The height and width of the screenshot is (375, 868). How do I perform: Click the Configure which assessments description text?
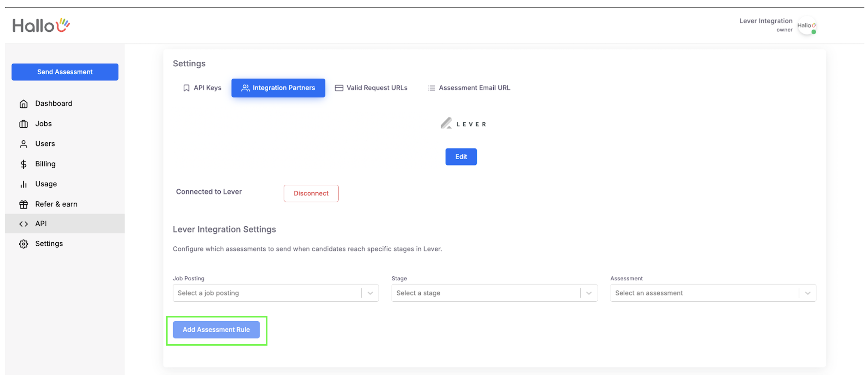click(307, 249)
